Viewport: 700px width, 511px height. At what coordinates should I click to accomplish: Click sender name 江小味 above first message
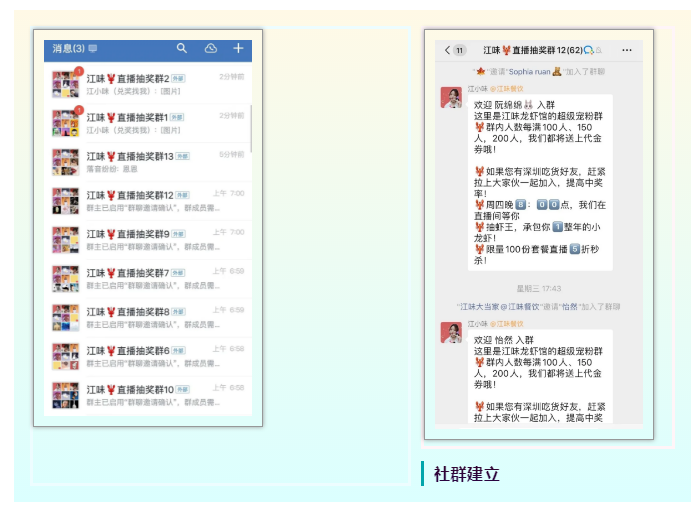[x=477, y=89]
